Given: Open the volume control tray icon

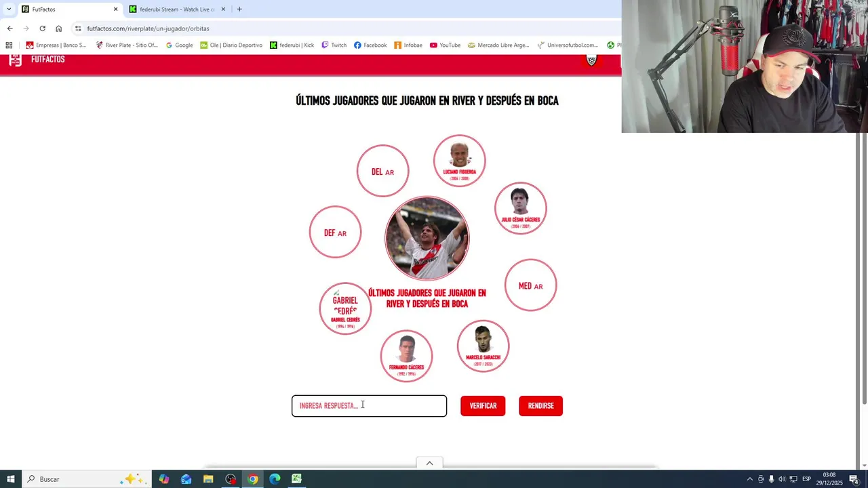Looking at the screenshot, I should pos(782,479).
